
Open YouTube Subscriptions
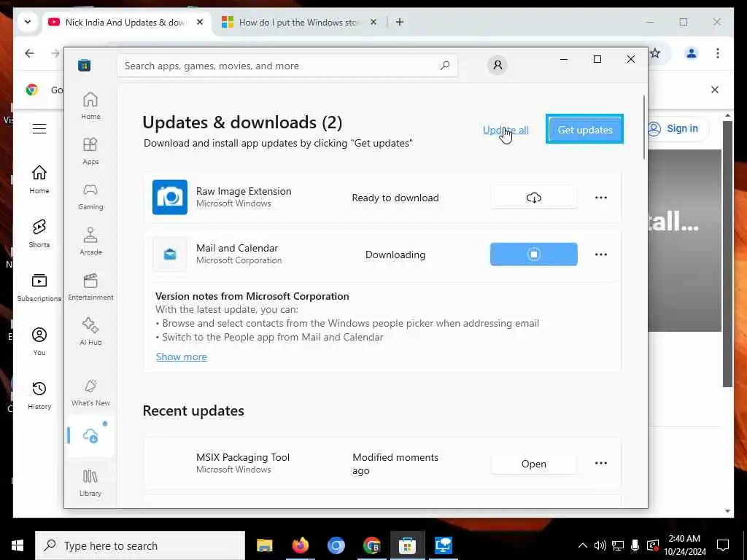(x=39, y=287)
